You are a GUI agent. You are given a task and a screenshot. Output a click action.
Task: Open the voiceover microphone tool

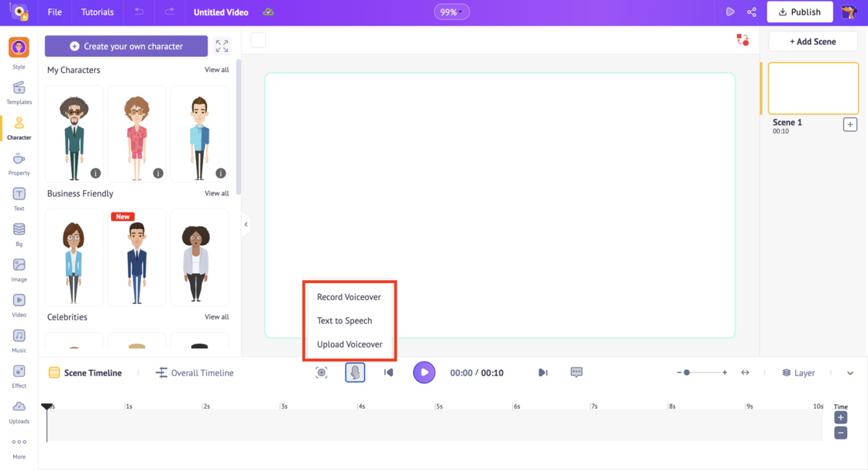pyautogui.click(x=355, y=372)
